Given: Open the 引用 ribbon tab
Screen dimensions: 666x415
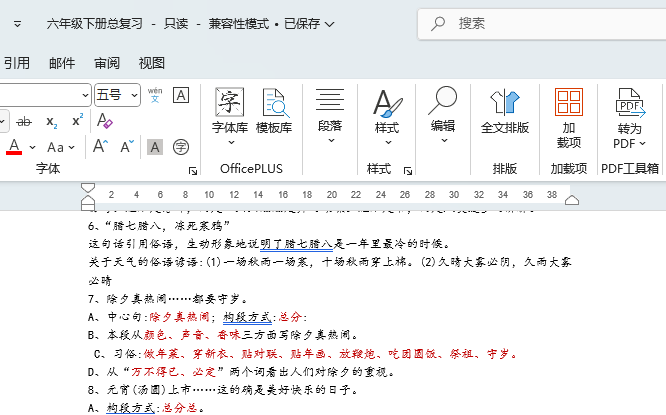Looking at the screenshot, I should [17, 63].
